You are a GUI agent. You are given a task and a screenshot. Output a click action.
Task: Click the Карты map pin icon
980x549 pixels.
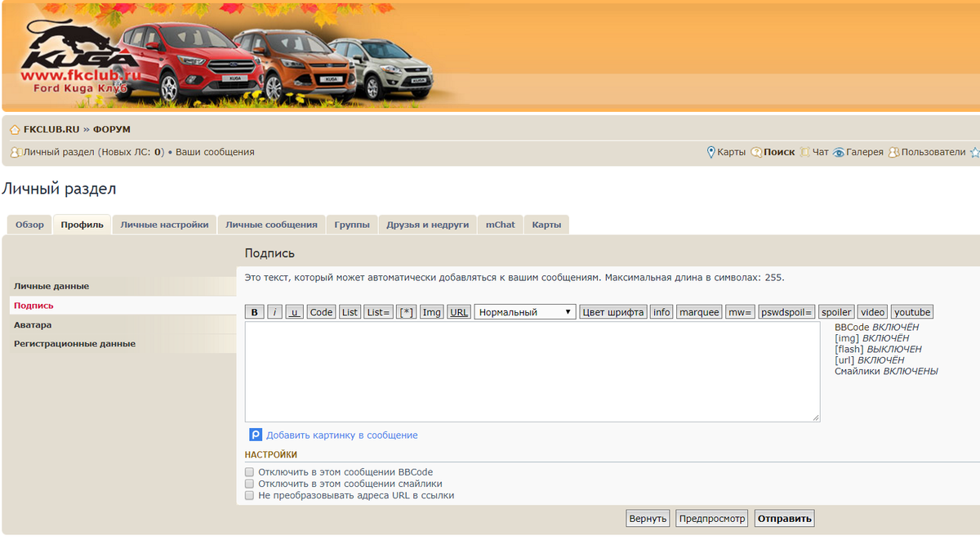710,152
